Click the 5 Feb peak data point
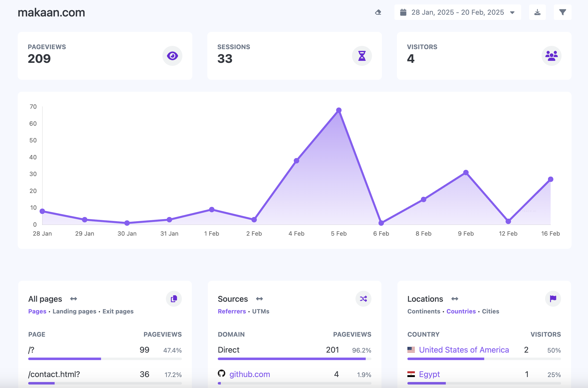The image size is (588, 388). [x=339, y=110]
